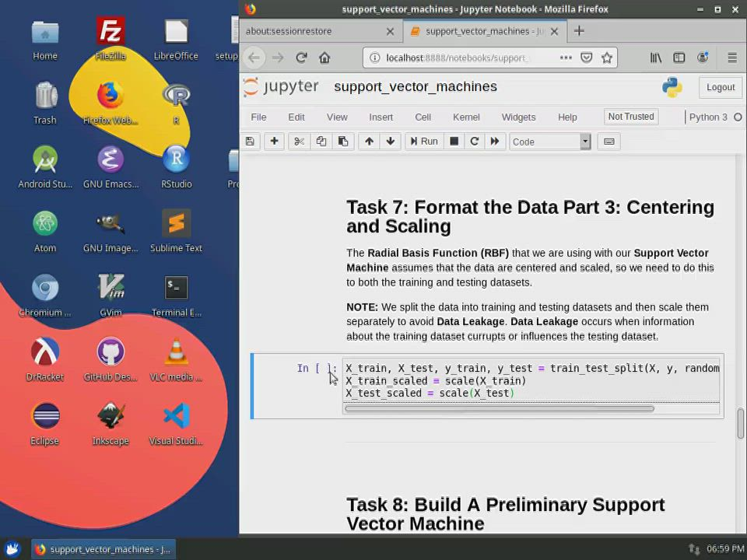Image resolution: width=747 pixels, height=560 pixels.
Task: Copy selected cells in Jupyter toolbar
Action: (x=321, y=142)
